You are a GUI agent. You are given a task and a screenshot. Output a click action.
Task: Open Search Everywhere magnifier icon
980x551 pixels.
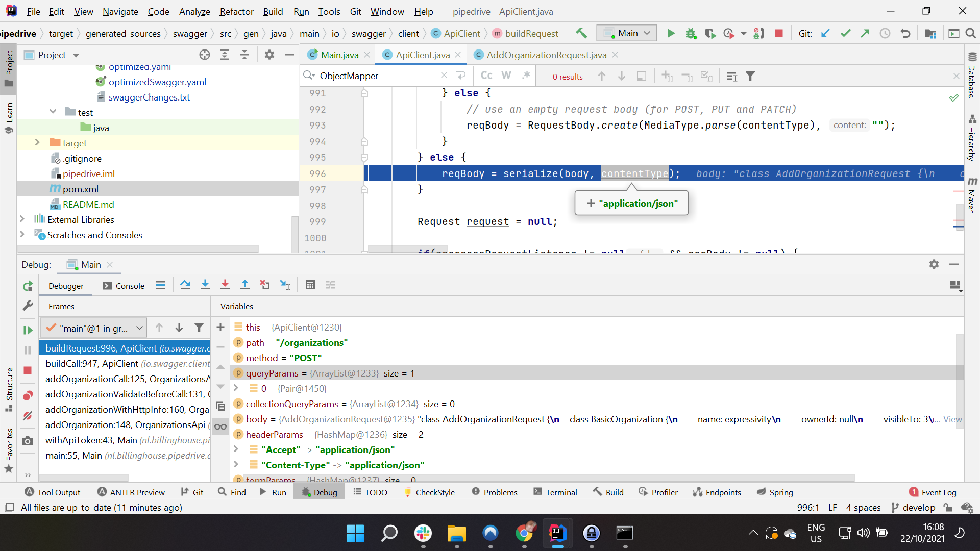click(x=970, y=33)
